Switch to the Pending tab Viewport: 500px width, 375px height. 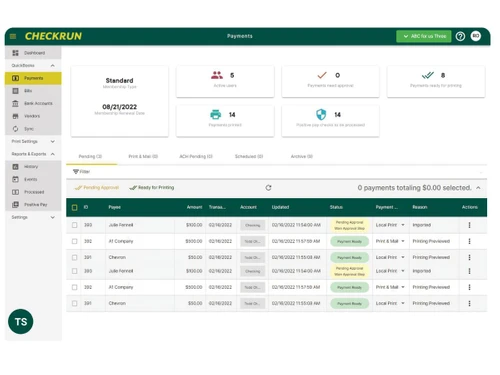[90, 156]
